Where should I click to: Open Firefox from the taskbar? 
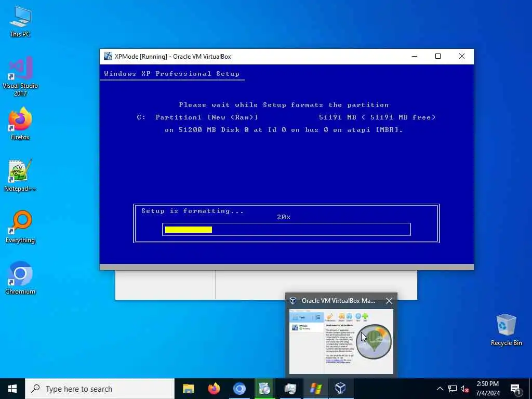pyautogui.click(x=214, y=389)
